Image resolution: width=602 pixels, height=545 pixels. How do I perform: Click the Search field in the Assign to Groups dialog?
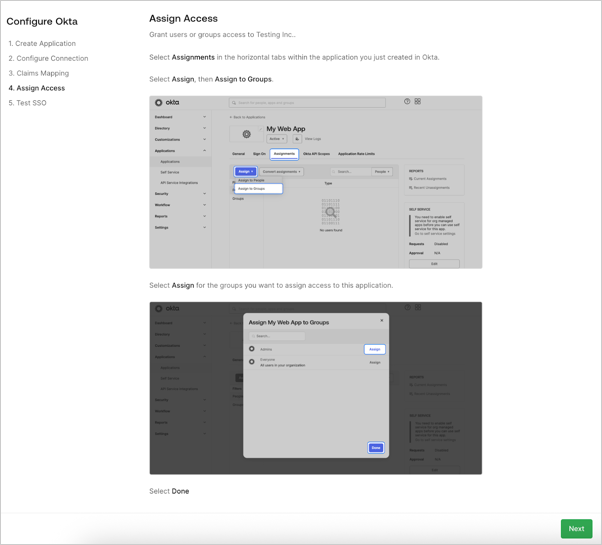[x=277, y=336]
